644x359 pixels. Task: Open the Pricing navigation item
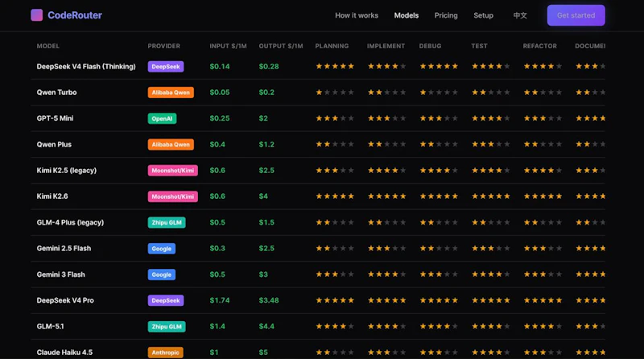tap(446, 15)
